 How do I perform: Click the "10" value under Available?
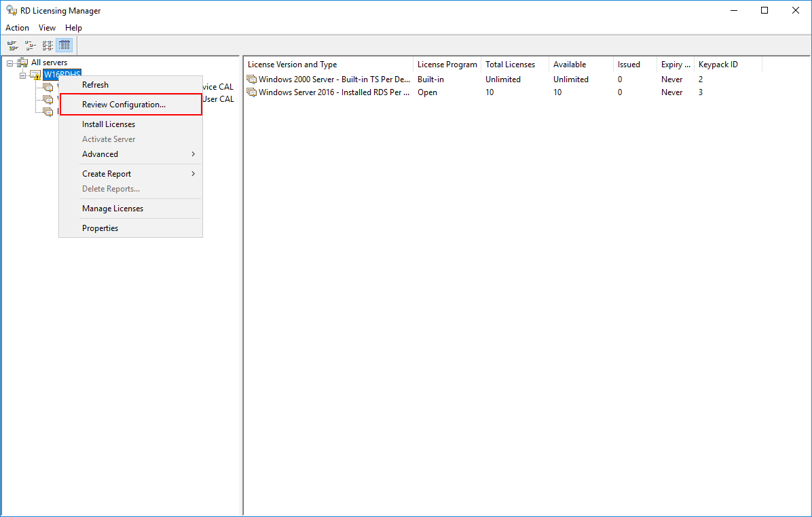click(557, 92)
